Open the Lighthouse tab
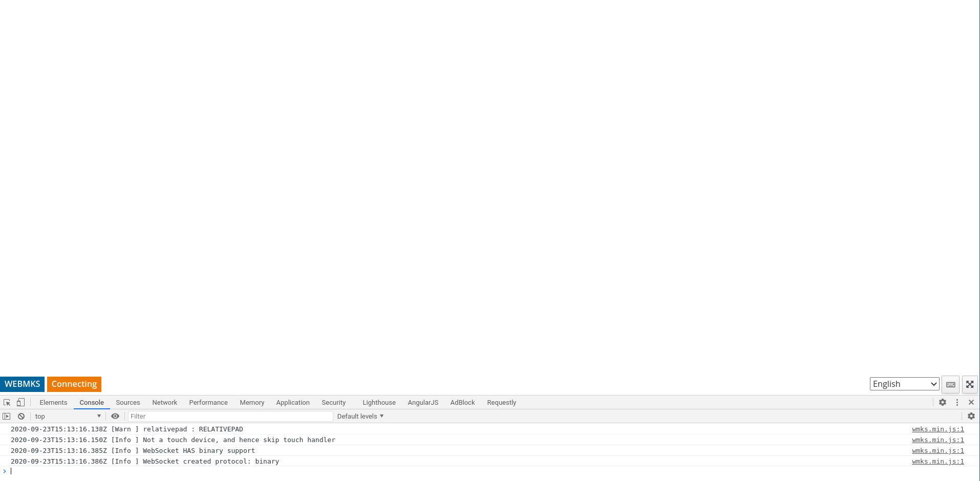Image resolution: width=980 pixels, height=481 pixels. pos(379,403)
